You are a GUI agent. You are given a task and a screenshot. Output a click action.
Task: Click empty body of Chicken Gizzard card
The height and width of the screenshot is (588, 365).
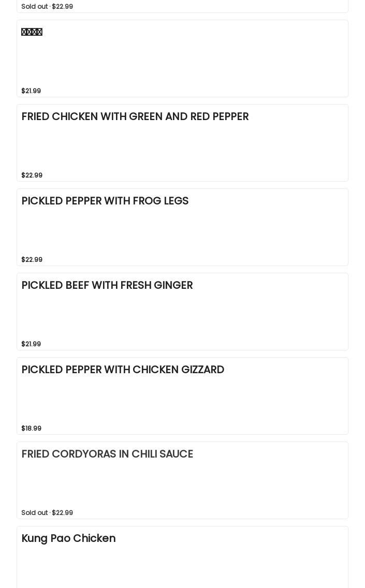[182, 399]
